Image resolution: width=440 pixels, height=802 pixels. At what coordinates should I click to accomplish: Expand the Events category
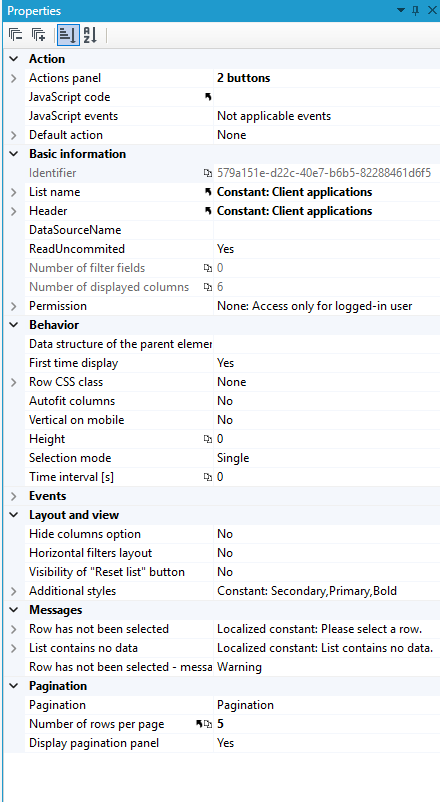click(x=14, y=496)
